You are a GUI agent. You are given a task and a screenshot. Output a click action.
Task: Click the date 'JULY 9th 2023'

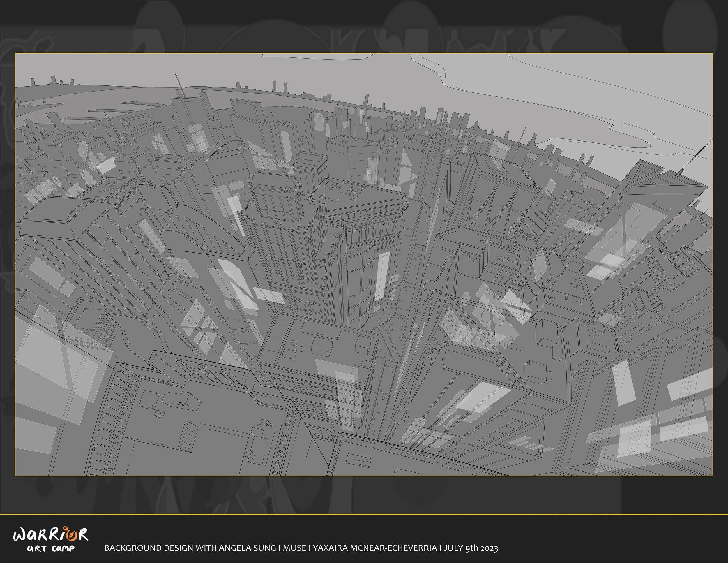[x=471, y=548]
